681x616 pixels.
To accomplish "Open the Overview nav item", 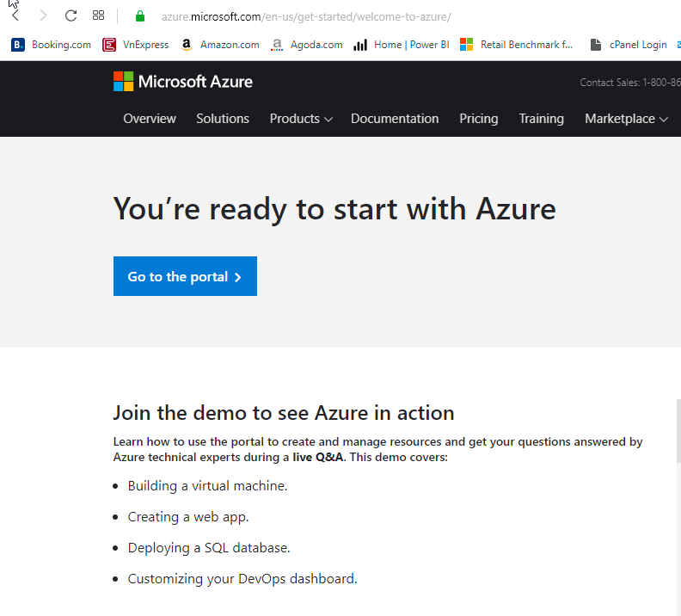I will point(150,119).
